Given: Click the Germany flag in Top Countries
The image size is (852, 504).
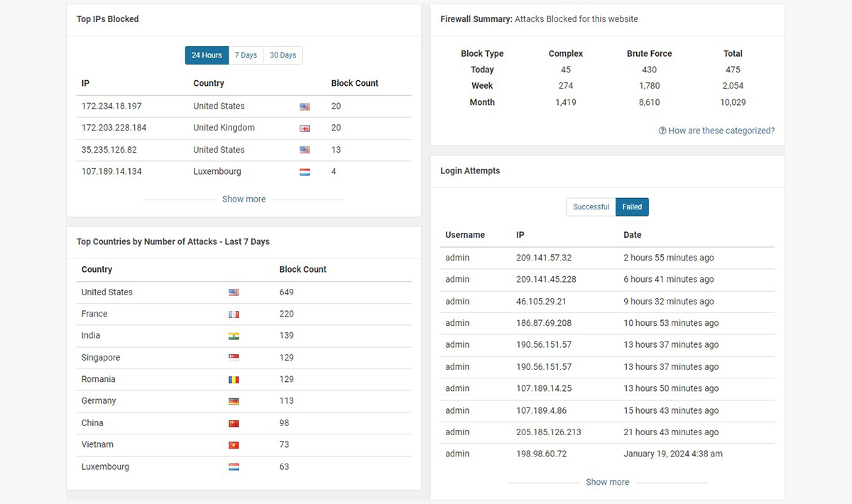Looking at the screenshot, I should 234,401.
